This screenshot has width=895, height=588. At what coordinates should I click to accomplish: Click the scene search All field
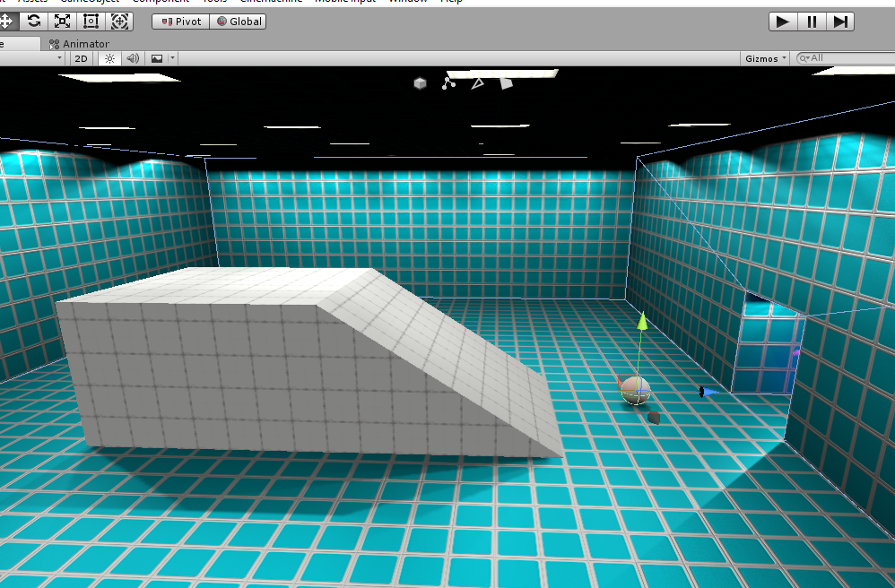(x=843, y=57)
